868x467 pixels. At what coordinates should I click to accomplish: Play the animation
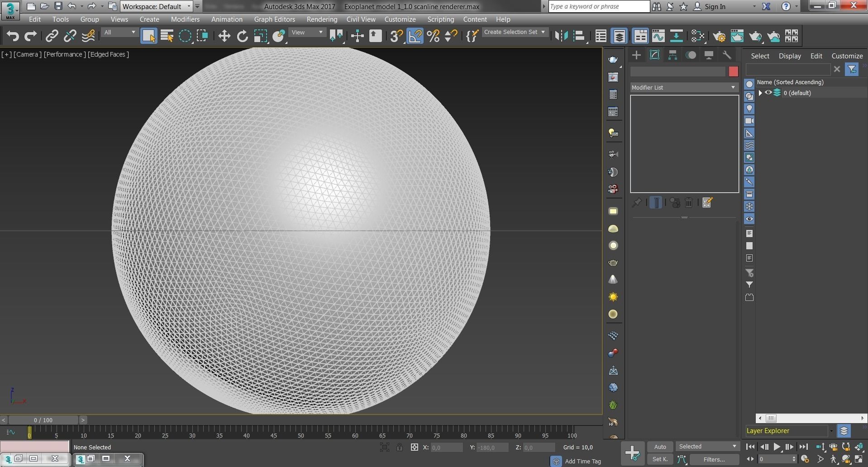pyautogui.click(x=777, y=447)
